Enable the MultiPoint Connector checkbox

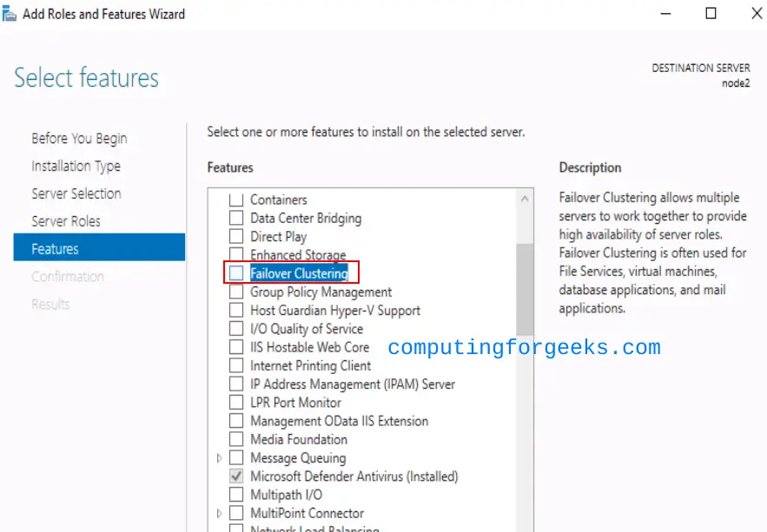(x=236, y=513)
